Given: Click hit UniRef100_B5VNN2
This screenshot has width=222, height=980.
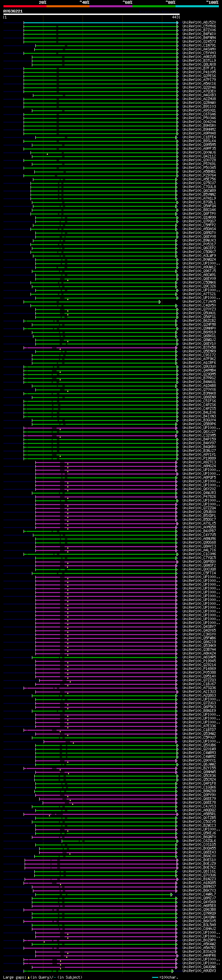Looking at the screenshot, I should click(199, 194).
